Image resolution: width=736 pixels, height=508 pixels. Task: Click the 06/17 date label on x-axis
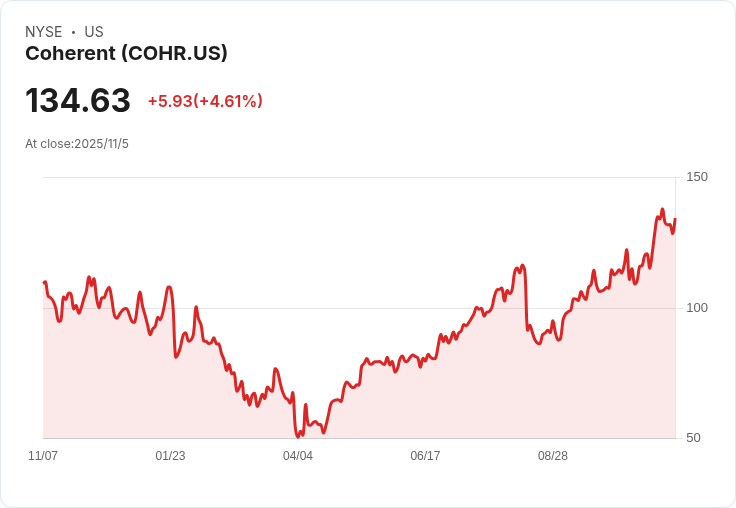click(425, 456)
